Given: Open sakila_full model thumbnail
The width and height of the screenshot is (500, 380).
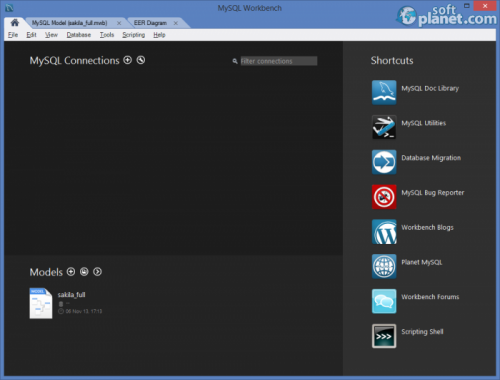Looking at the screenshot, I should point(41,303).
